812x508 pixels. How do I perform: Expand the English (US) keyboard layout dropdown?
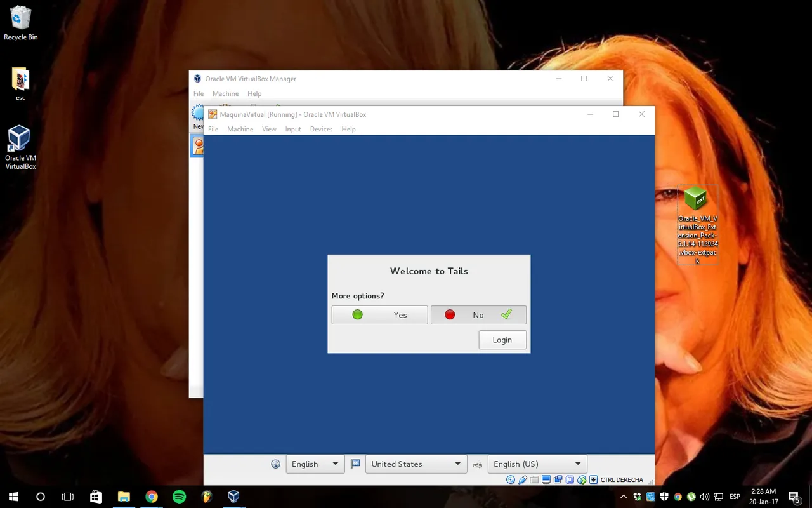pyautogui.click(x=537, y=464)
